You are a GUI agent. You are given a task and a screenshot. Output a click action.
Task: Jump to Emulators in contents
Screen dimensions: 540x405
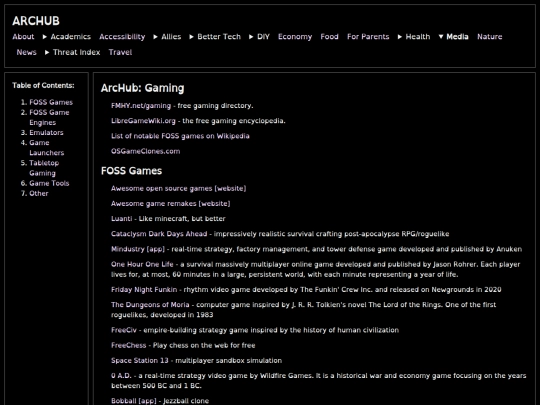46,133
